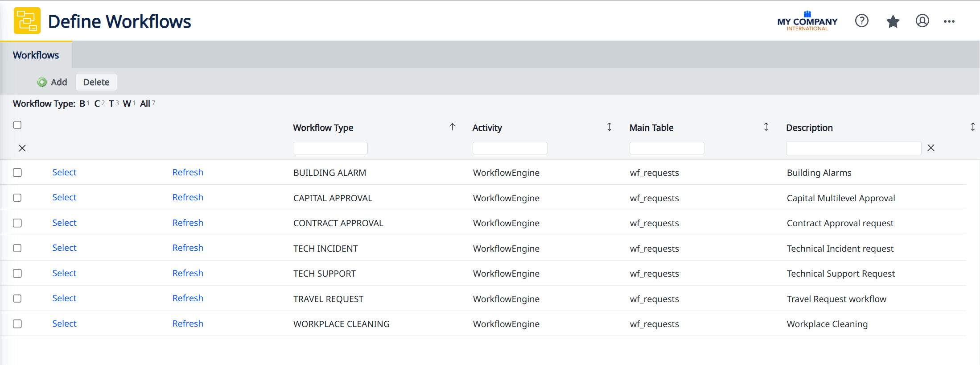Click the Add button label

coord(59,82)
